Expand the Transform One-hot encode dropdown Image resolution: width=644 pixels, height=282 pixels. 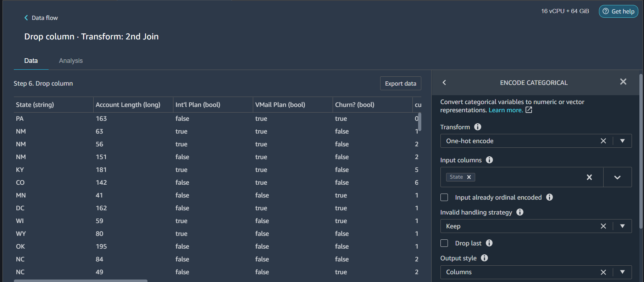pyautogui.click(x=622, y=141)
